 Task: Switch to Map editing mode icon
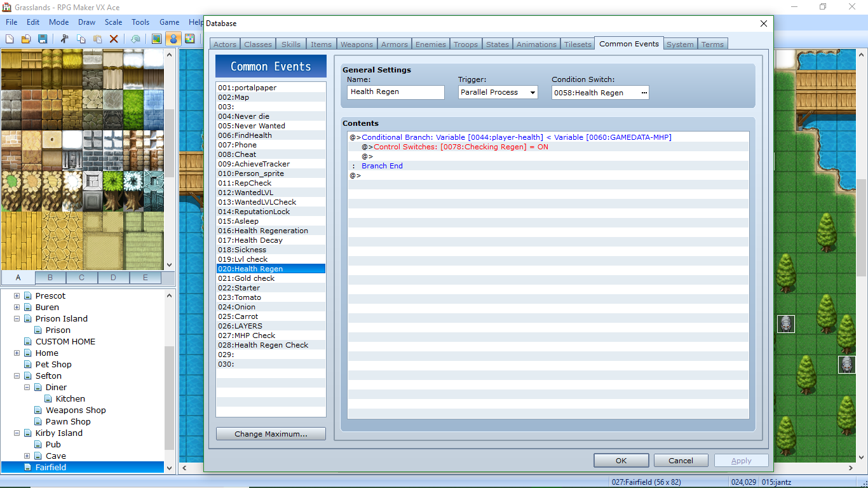click(x=156, y=39)
